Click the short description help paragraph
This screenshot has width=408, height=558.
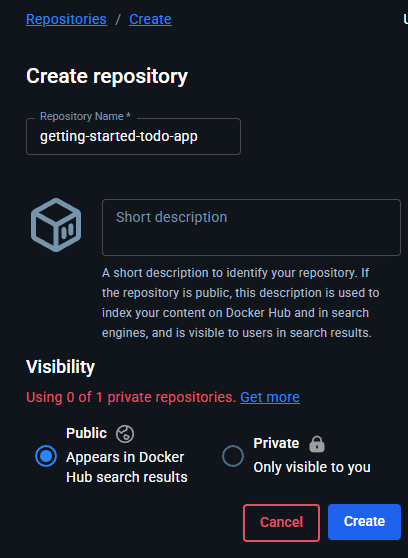[x=241, y=303]
